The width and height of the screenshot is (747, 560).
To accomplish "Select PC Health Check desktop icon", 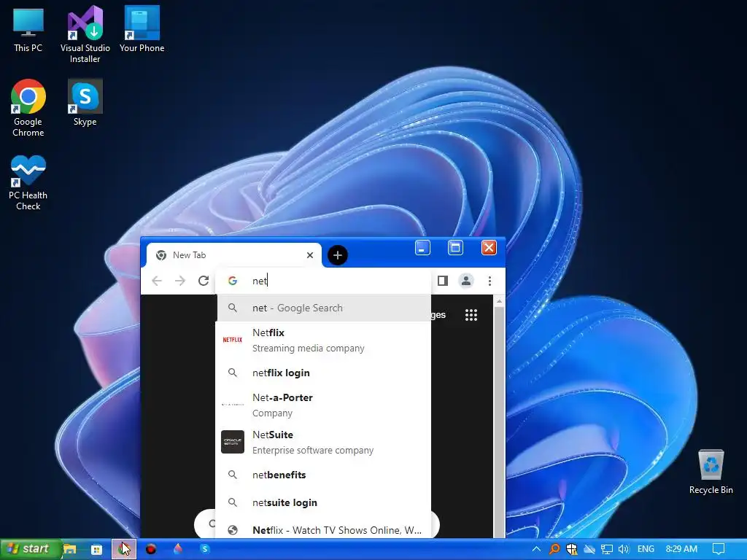I will pyautogui.click(x=28, y=183).
